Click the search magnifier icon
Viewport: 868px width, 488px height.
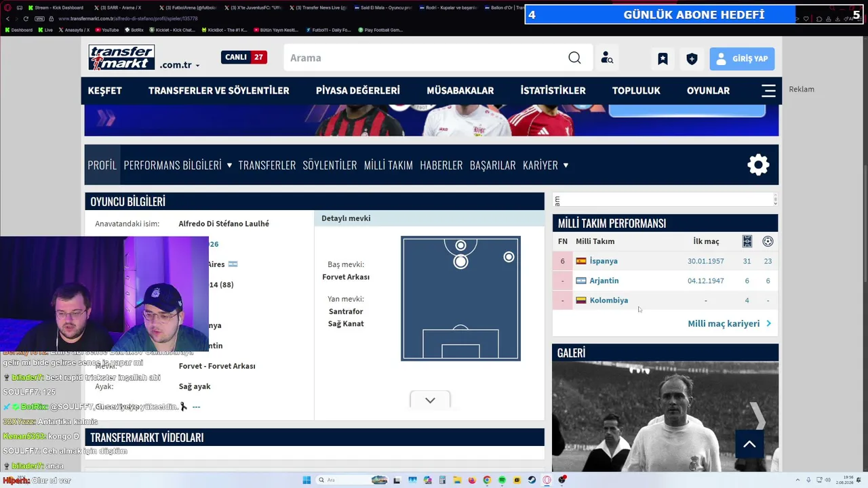click(x=574, y=58)
